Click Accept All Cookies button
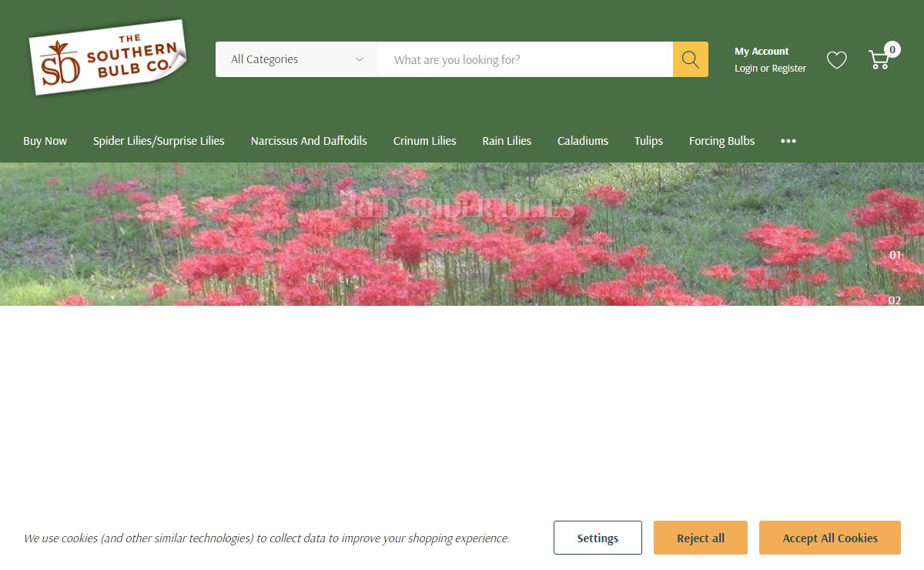Viewport: 924px width, 570px height. (830, 538)
